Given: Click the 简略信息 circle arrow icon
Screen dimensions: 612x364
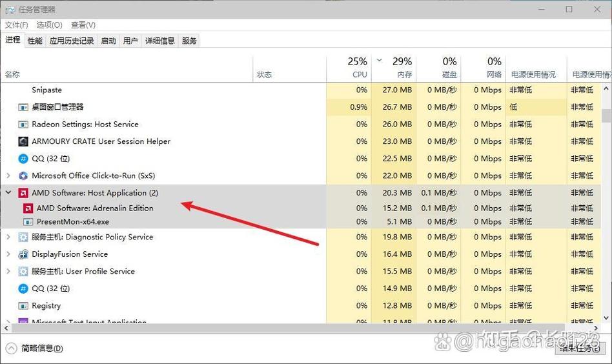Looking at the screenshot, I should [12, 348].
